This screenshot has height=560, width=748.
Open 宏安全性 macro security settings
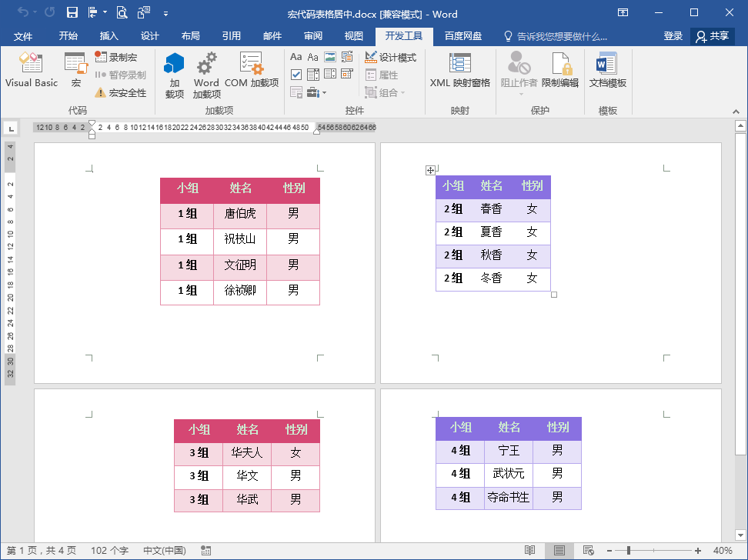[x=120, y=92]
